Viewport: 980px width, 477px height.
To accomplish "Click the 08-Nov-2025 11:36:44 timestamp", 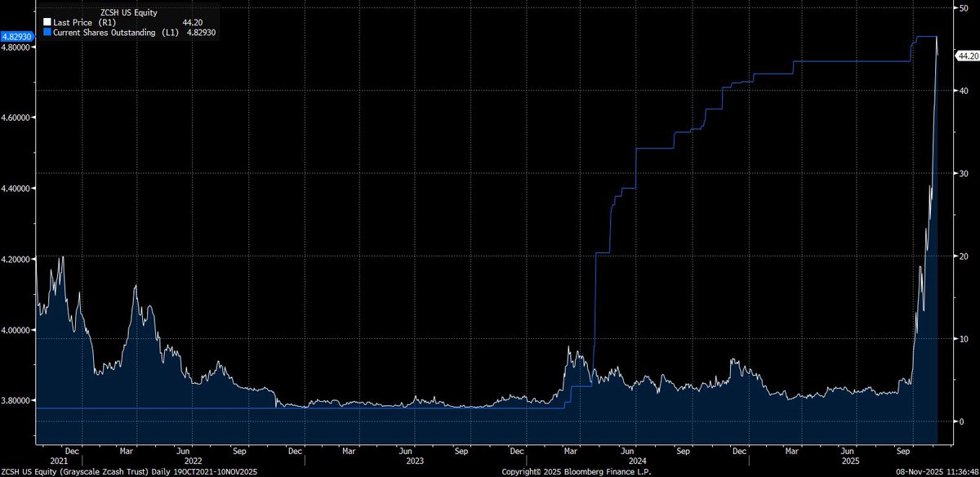I will (939, 471).
